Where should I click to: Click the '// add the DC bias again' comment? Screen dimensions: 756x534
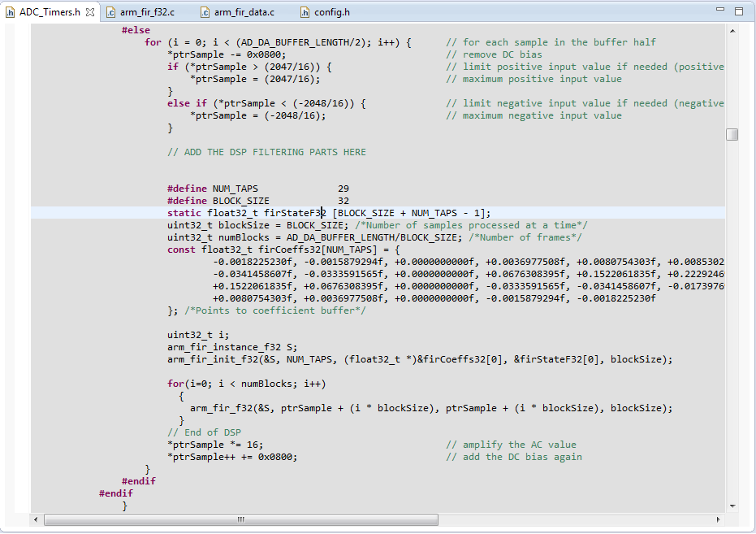(x=514, y=457)
